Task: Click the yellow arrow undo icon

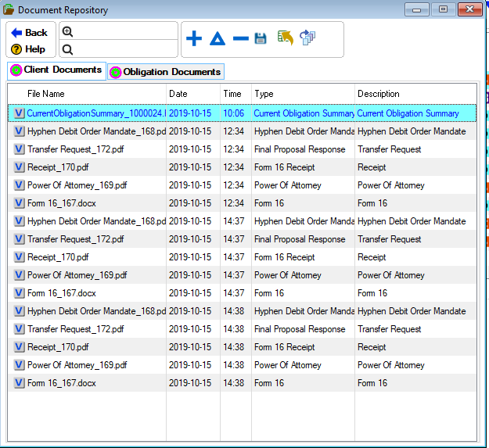Action: tap(285, 38)
